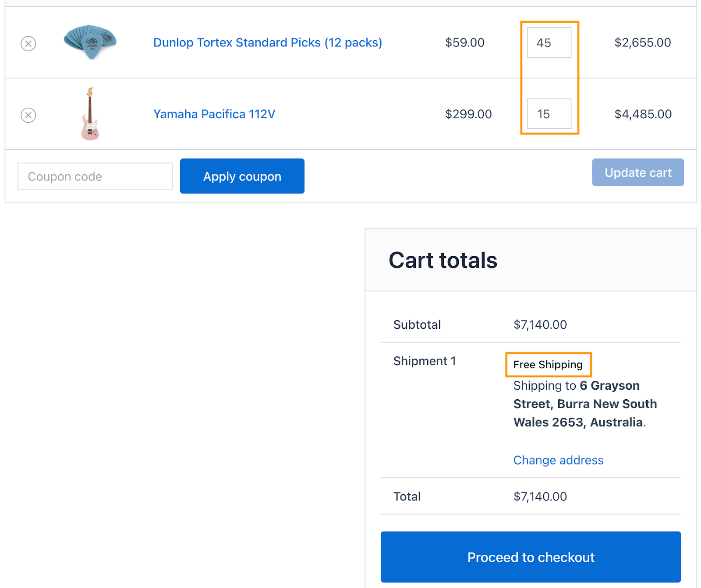The height and width of the screenshot is (588, 701).
Task: Click the Yamaha $4,485.00 line total
Action: coord(643,114)
